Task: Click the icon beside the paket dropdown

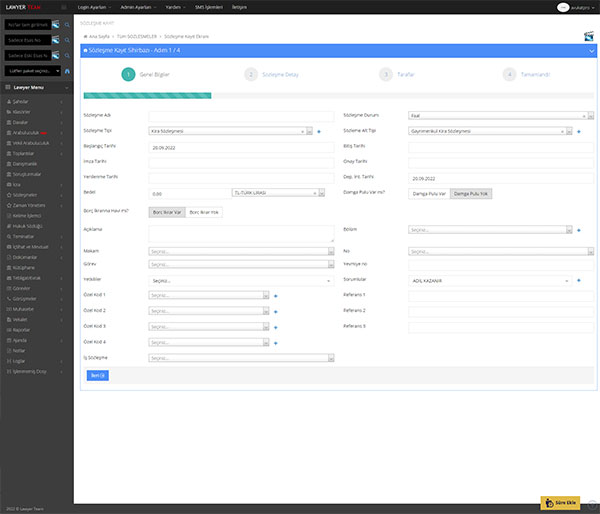Action: [67, 71]
